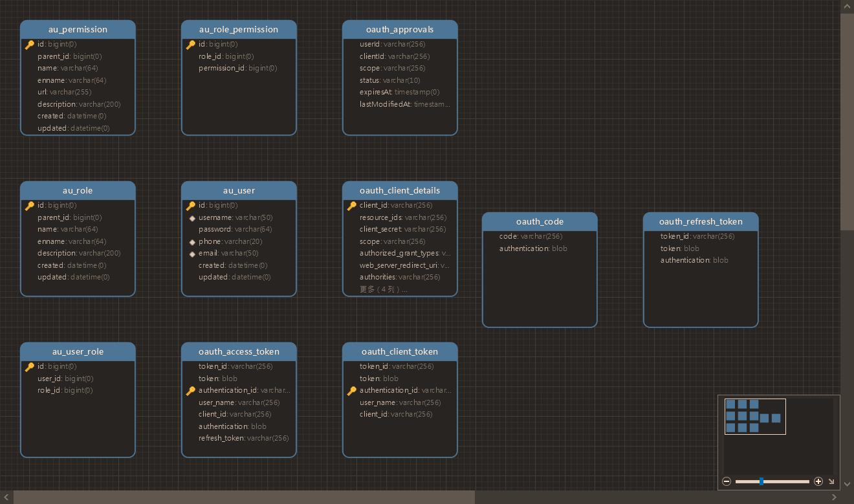Image resolution: width=854 pixels, height=504 pixels.
Task: Click the authorities column in oauth_client_details
Action: [x=400, y=277]
